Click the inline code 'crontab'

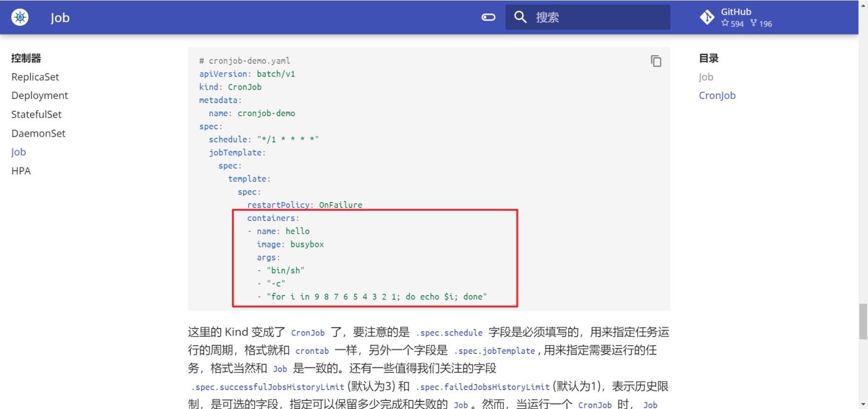pyautogui.click(x=312, y=351)
